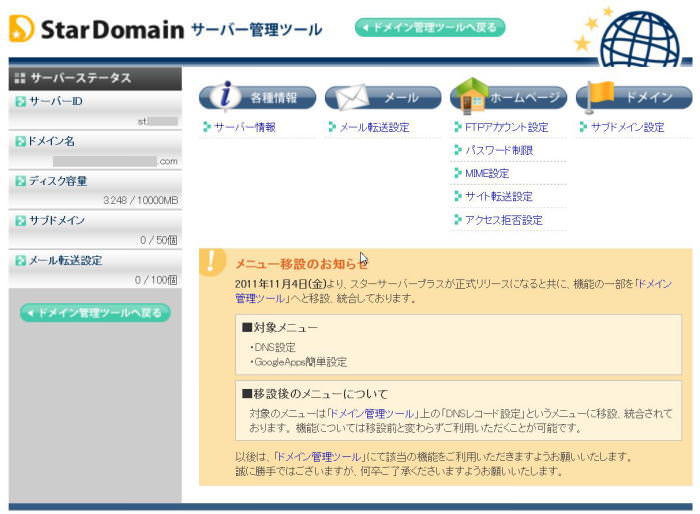Click ドメイン管理ツール link in 以後は paragraph

point(319,456)
